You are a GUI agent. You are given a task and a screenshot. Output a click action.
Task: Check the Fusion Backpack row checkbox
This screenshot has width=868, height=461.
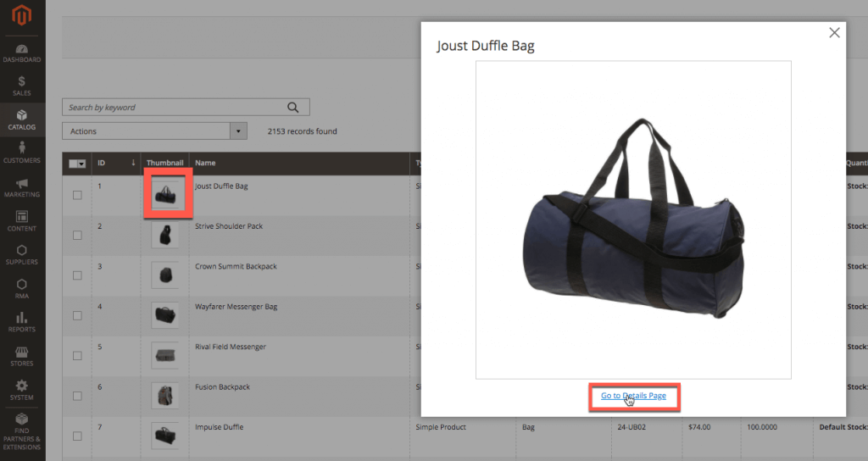(x=77, y=396)
